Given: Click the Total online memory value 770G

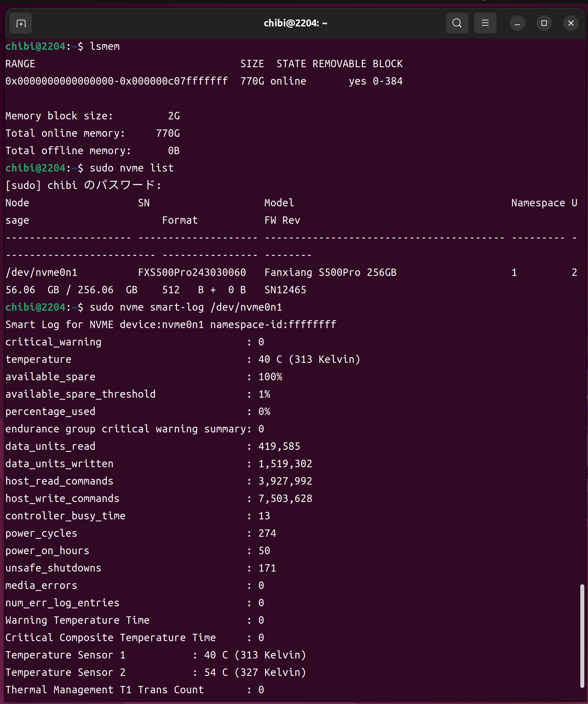Looking at the screenshot, I should [x=168, y=133].
